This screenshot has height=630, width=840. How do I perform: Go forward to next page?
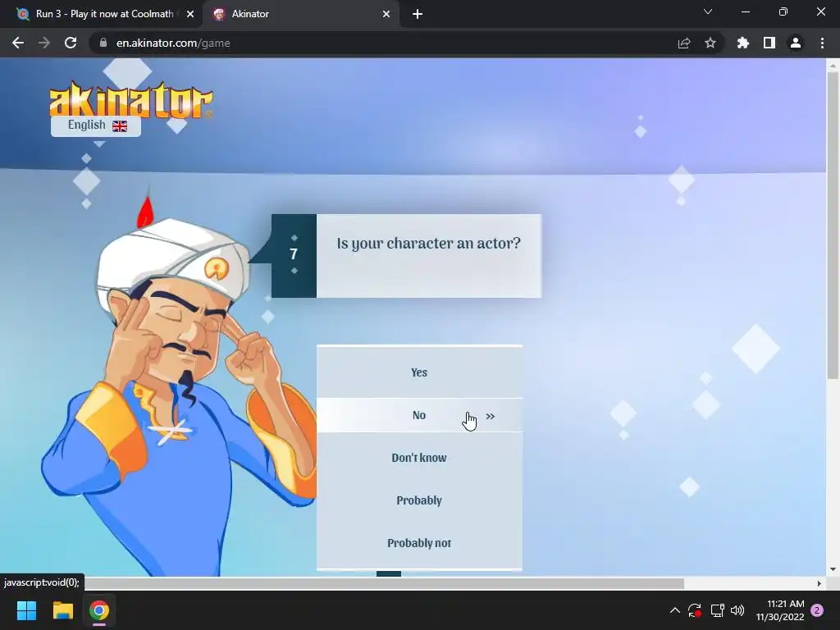pos(44,43)
